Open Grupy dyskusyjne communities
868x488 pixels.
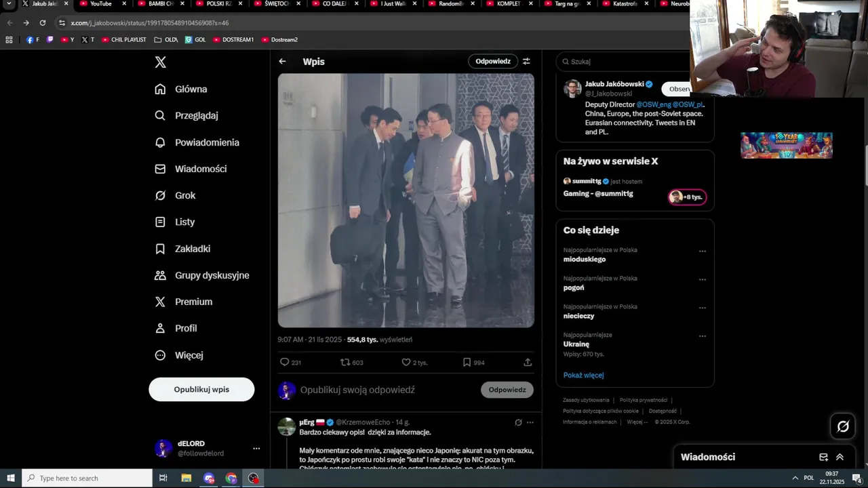pos(202,275)
